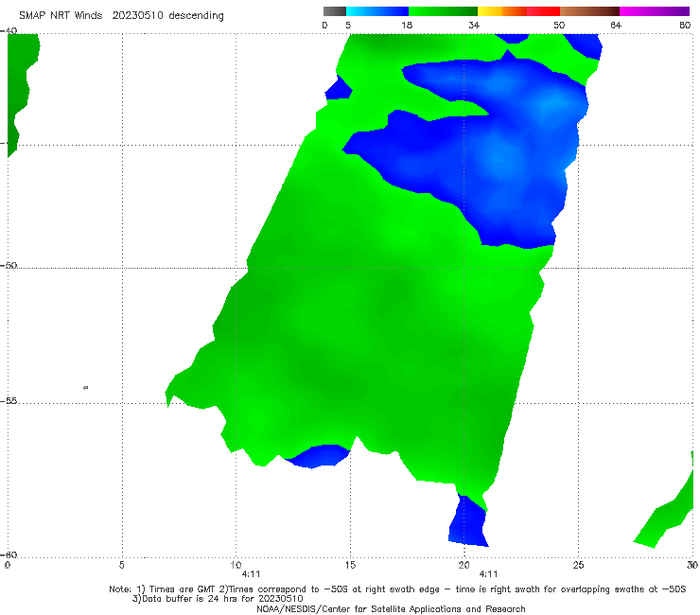Click the note "3)Data buffer is 24 hrs for 20230510"

(x=218, y=599)
